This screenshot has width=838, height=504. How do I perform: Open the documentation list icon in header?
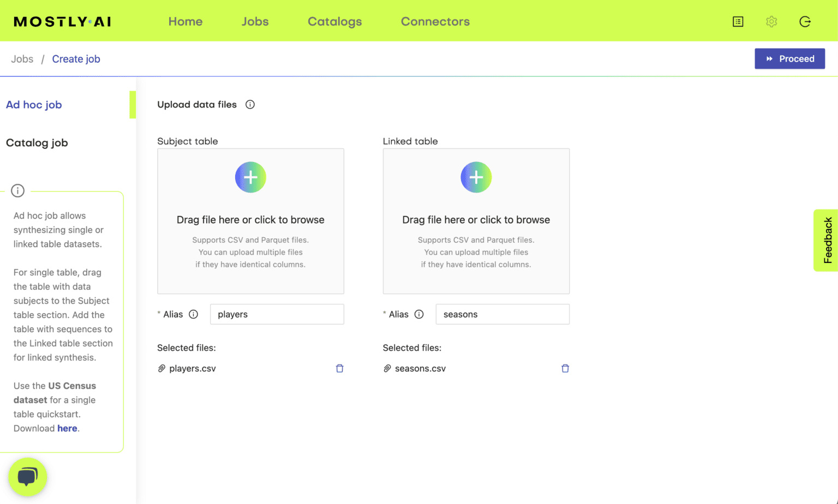click(x=738, y=22)
